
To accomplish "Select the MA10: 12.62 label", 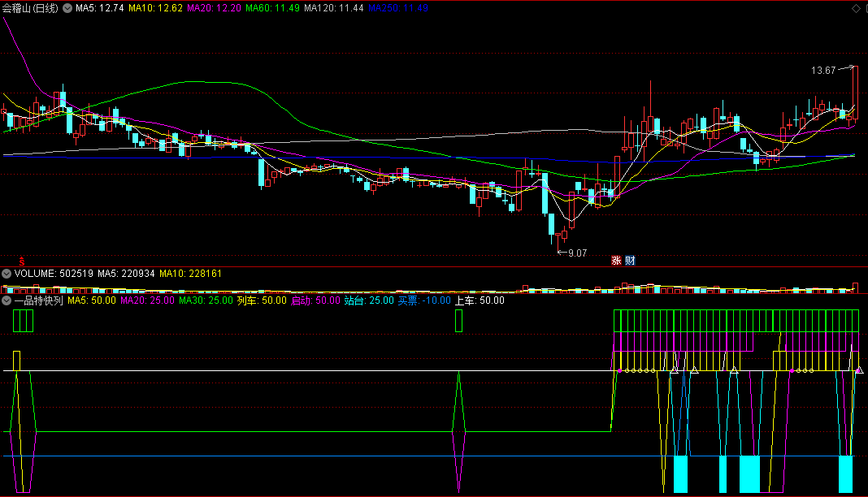I will pyautogui.click(x=155, y=8).
